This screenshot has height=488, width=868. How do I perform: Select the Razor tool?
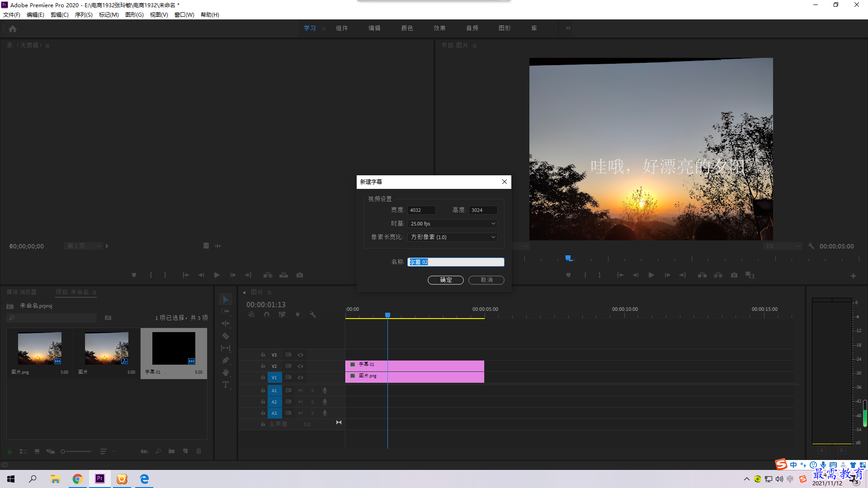tap(226, 336)
